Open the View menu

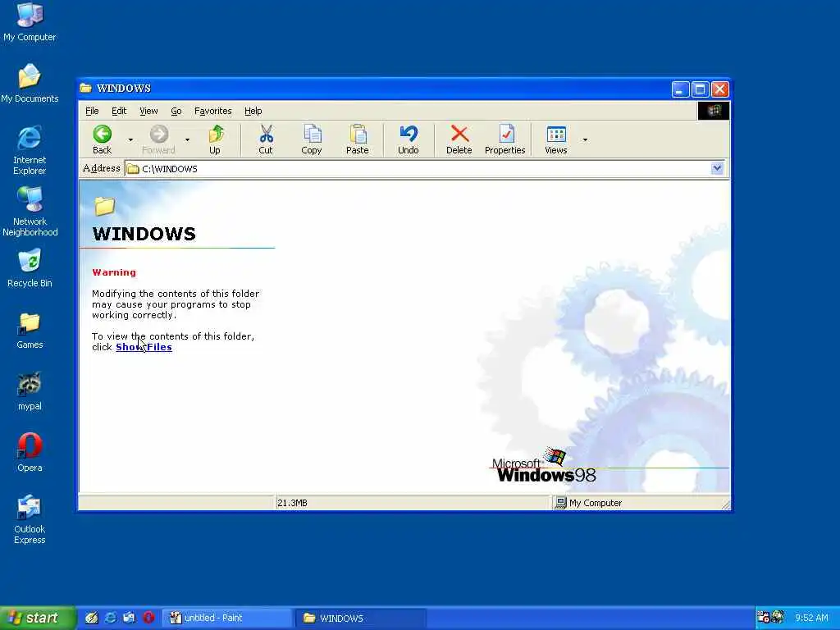pyautogui.click(x=148, y=111)
